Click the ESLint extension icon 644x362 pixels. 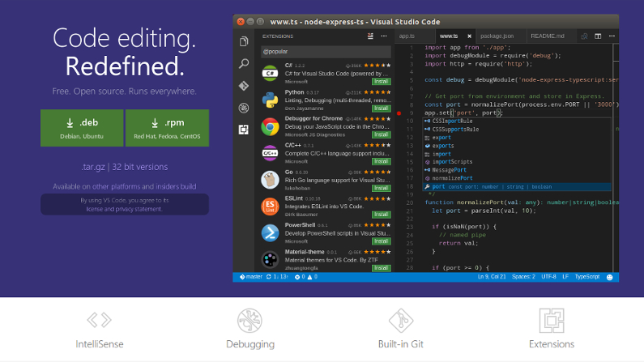click(x=270, y=206)
